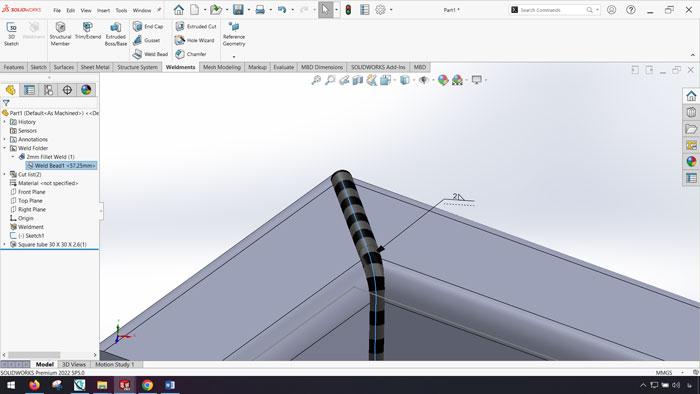The width and height of the screenshot is (700, 394).
Task: Collapse the 2mm Fillet Weld node
Action: 13,157
